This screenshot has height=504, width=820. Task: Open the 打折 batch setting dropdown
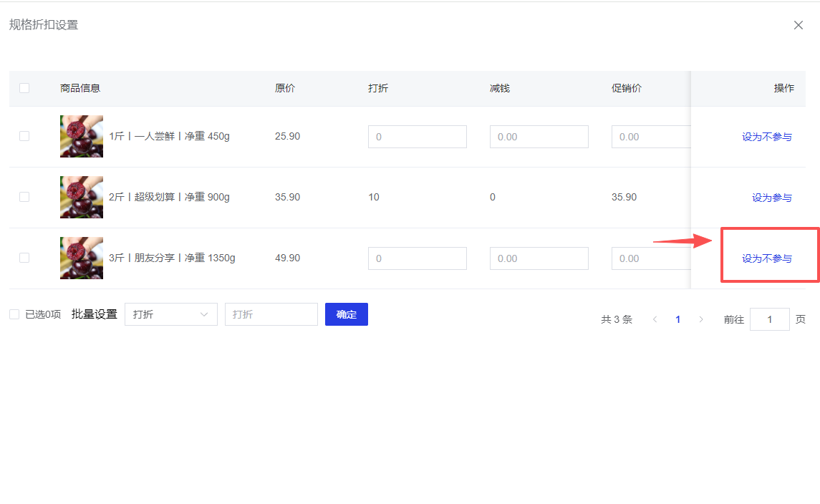(x=170, y=314)
